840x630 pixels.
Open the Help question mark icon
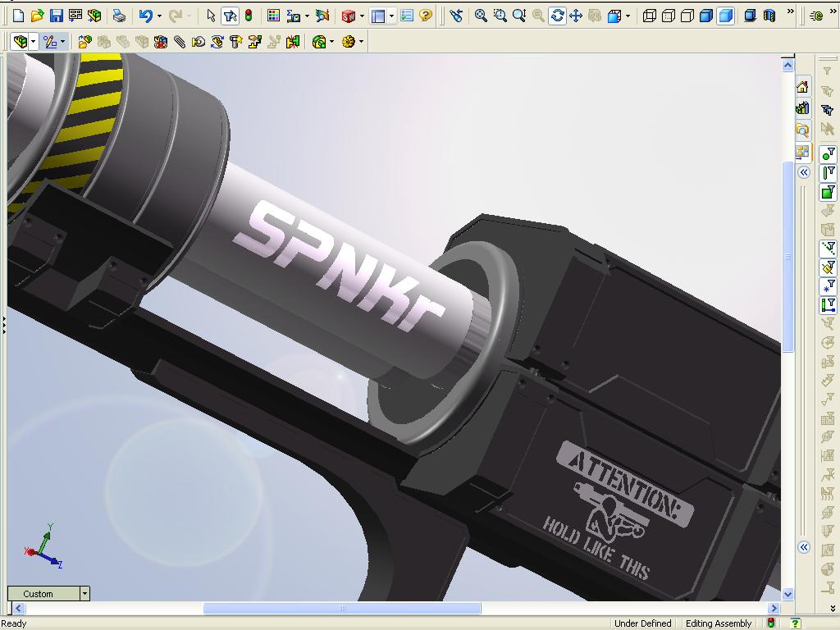[x=426, y=16]
